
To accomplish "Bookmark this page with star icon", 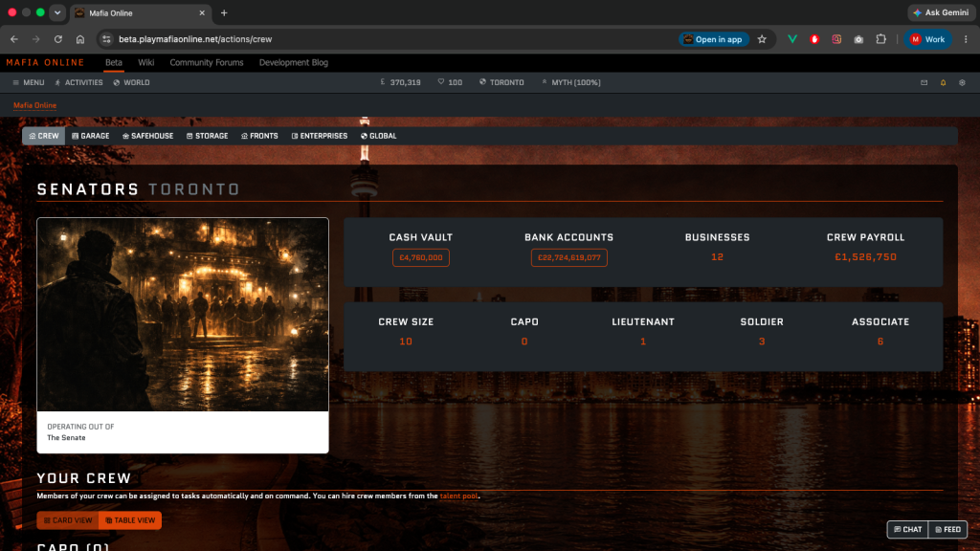I will click(762, 38).
